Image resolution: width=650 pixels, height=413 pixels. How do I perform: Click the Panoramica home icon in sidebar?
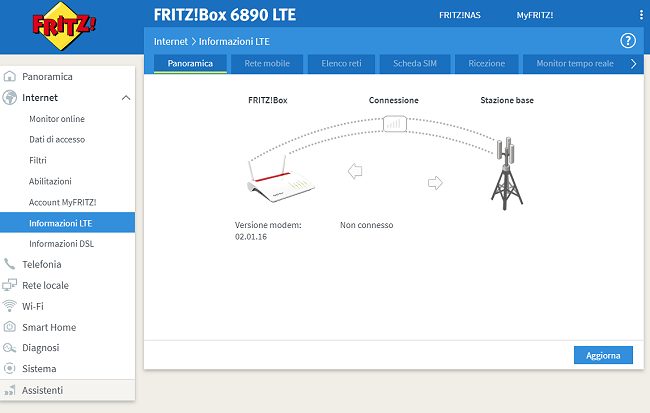tap(10, 76)
